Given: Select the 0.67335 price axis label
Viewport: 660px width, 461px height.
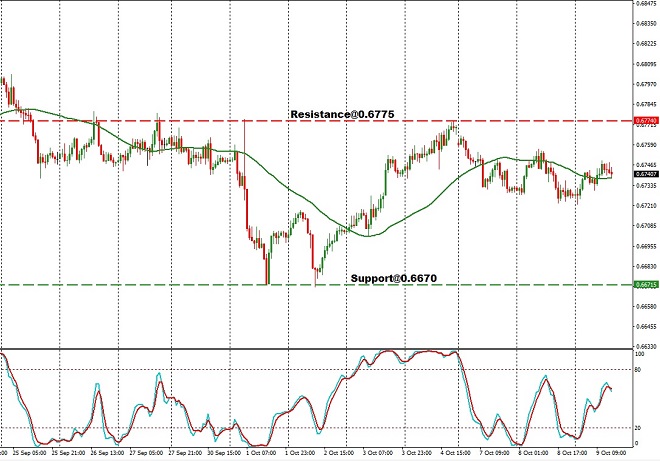Looking at the screenshot, I should [x=647, y=185].
